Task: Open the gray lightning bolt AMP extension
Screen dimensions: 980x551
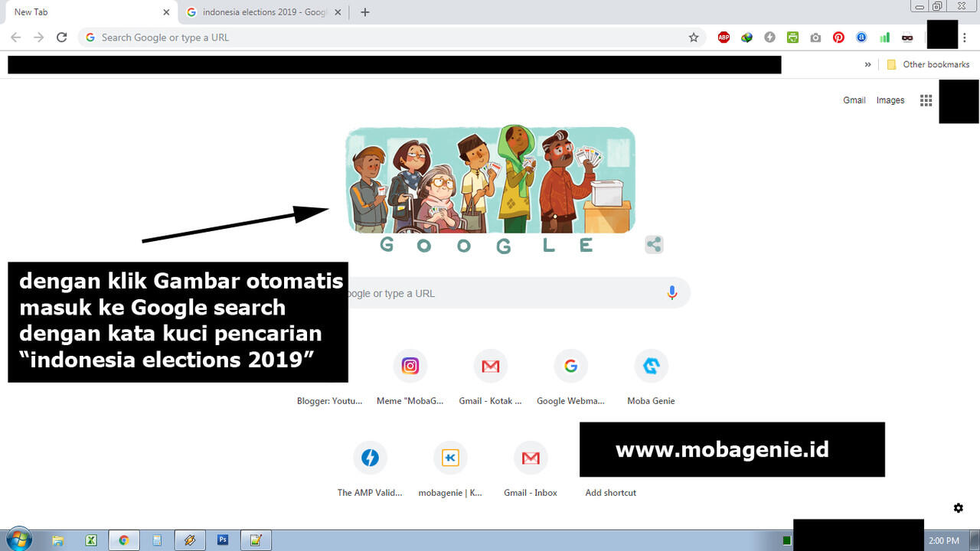Action: pos(769,37)
